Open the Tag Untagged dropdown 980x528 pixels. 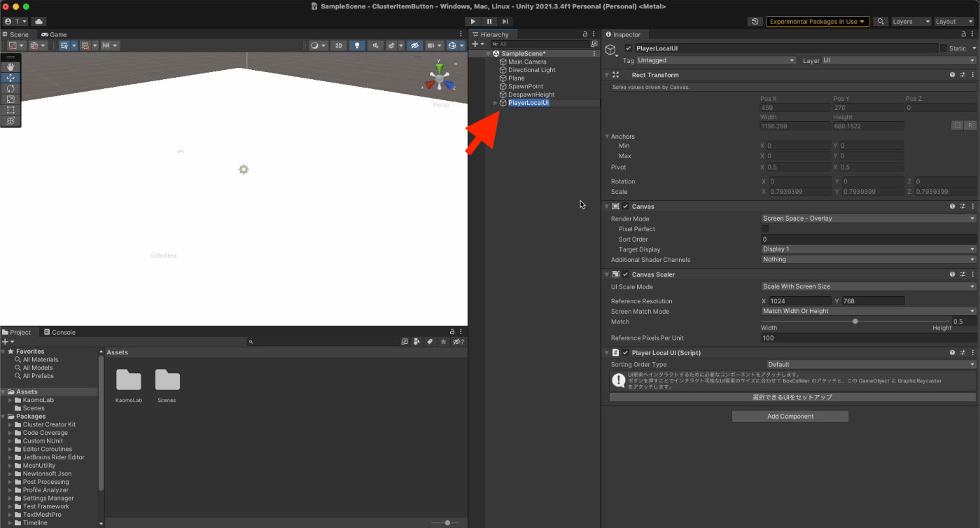pos(716,60)
